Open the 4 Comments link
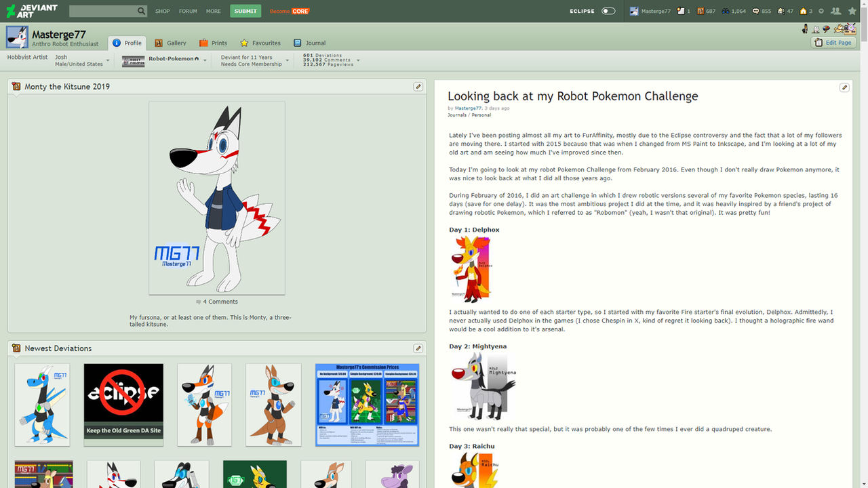This screenshot has height=488, width=868. click(x=217, y=302)
